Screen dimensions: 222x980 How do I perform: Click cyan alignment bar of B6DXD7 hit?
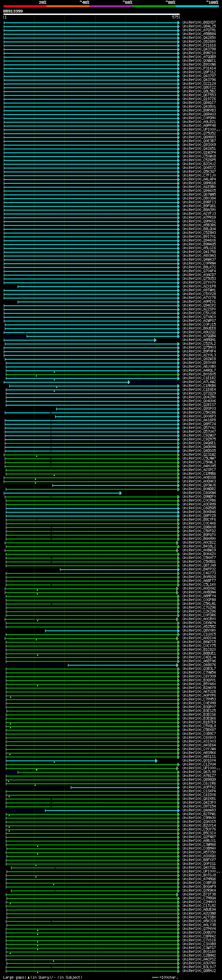(91, 23)
